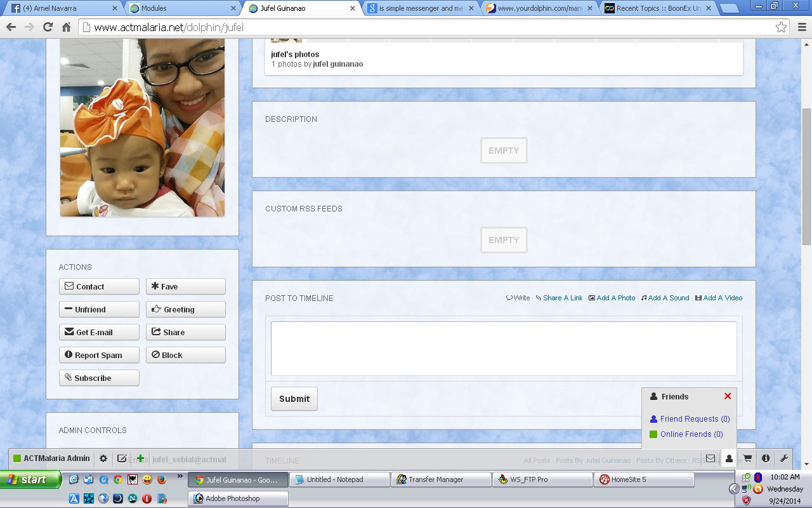Toggle the Friends panel via person icon
Image resolution: width=812 pixels, height=508 pixels.
pyautogui.click(x=729, y=458)
